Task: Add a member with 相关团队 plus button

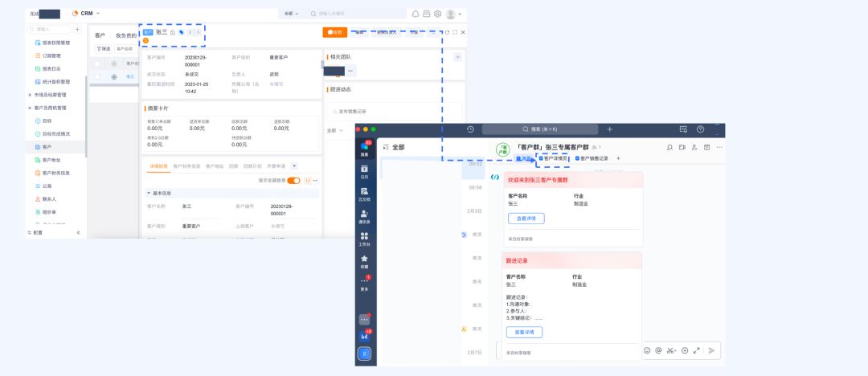Action: coord(458,56)
